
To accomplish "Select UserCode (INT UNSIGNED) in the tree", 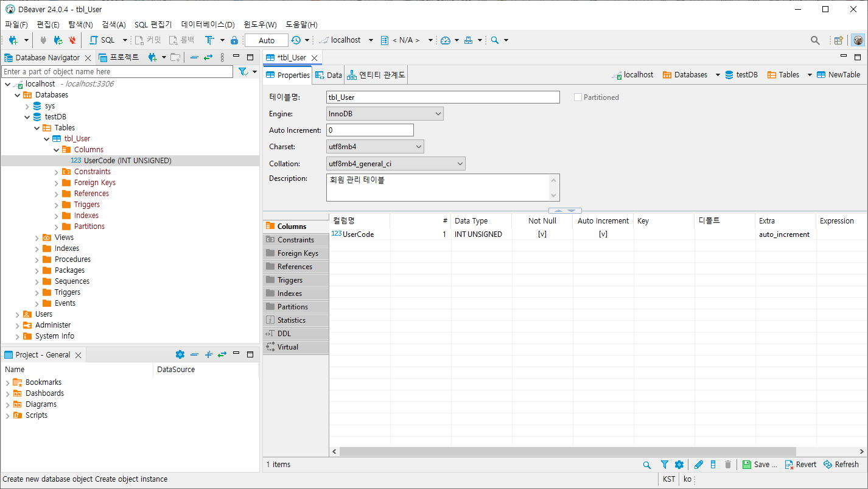I will (127, 161).
